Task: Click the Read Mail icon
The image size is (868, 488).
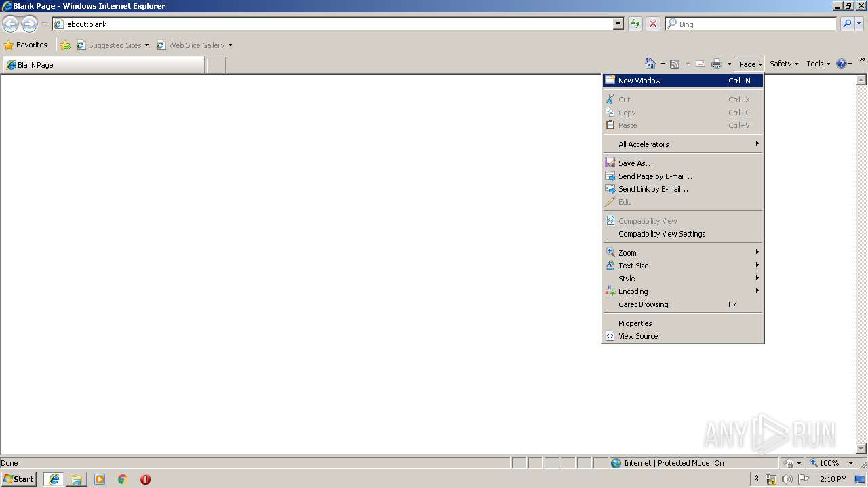Action: pyautogui.click(x=701, y=64)
